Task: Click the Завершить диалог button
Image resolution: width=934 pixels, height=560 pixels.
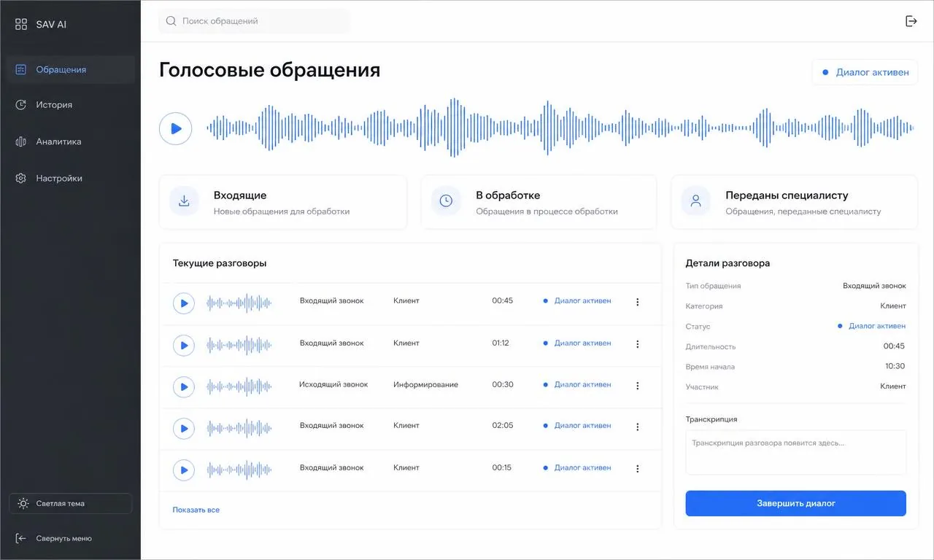Action: 795,503
